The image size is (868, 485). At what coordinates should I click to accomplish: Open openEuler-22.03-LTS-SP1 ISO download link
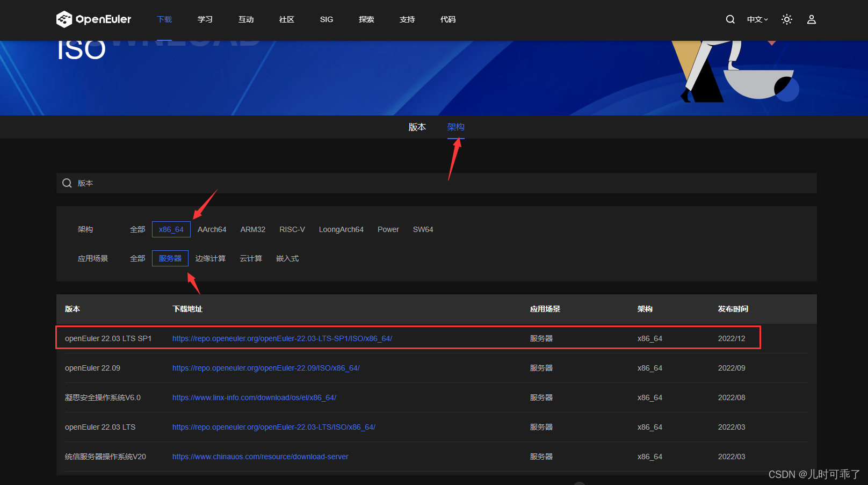tap(282, 338)
